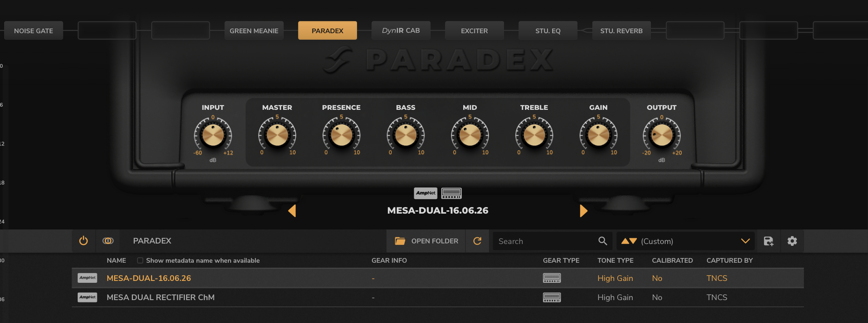Select the DynIR CAB block
The height and width of the screenshot is (323, 868).
401,30
